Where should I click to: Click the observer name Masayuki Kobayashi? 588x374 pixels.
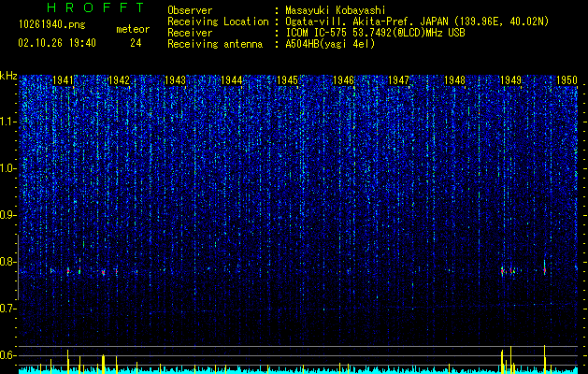click(336, 10)
